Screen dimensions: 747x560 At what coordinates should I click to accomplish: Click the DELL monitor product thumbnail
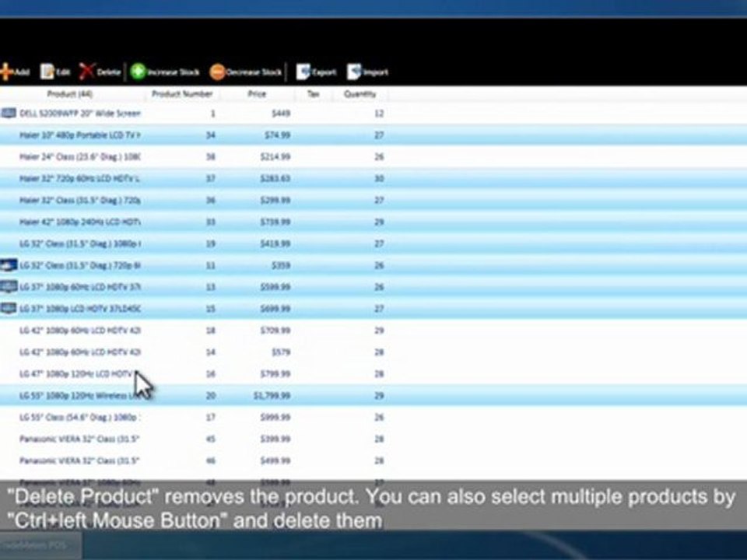pos(9,114)
